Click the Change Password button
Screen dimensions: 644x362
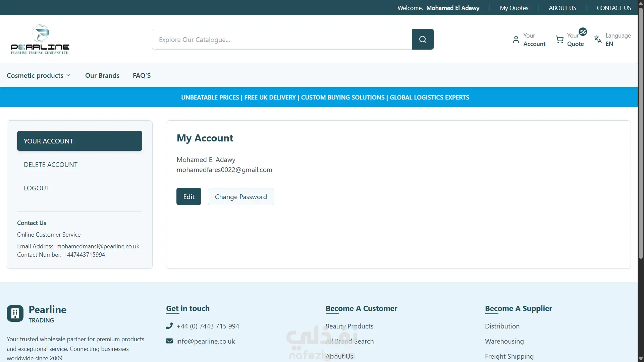[241, 196]
